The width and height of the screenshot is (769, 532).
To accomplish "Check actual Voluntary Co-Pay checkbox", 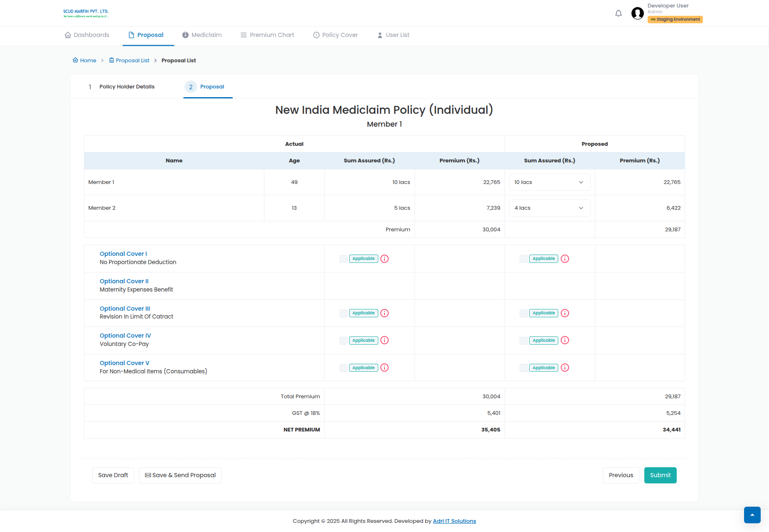I will [x=343, y=341].
